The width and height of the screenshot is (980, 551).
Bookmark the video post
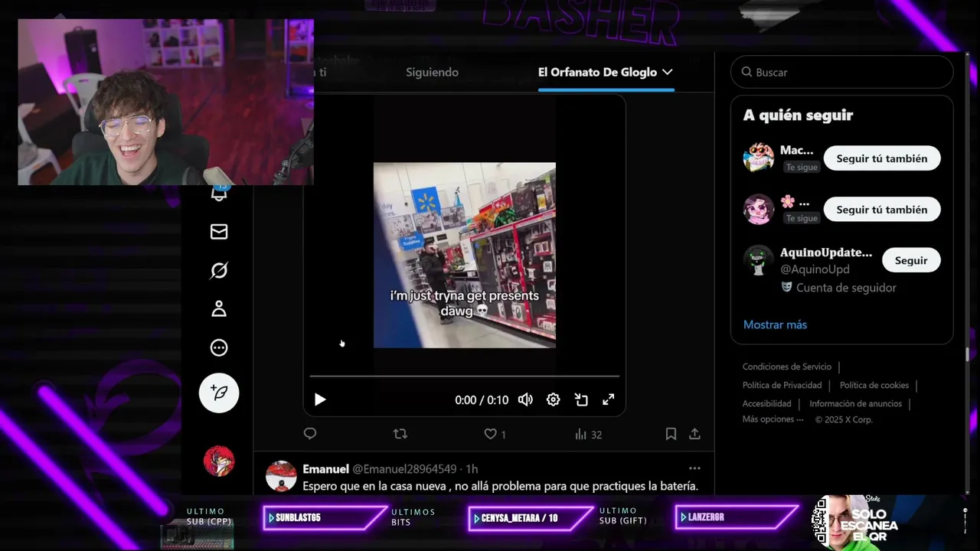[x=671, y=434]
